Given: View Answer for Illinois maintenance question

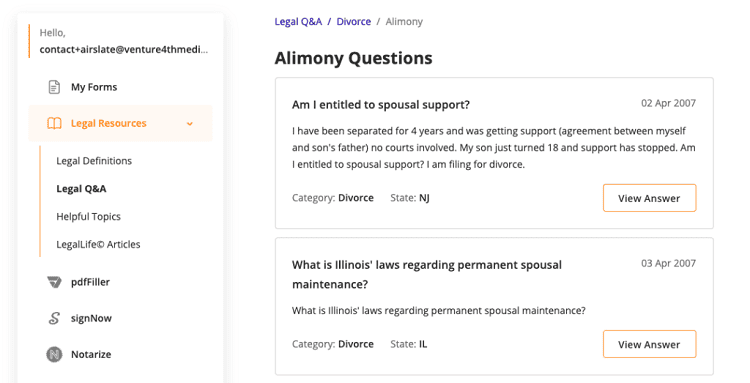Looking at the screenshot, I should point(649,344).
